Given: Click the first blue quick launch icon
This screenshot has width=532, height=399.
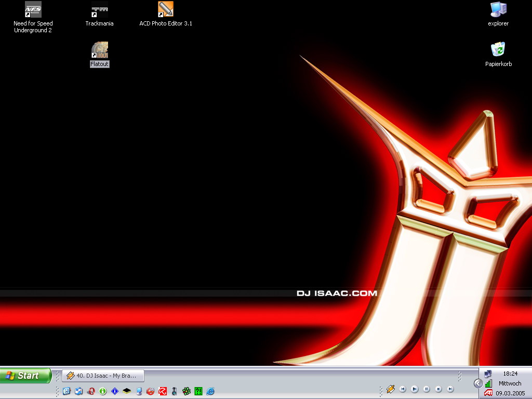Looking at the screenshot, I should (x=66, y=391).
